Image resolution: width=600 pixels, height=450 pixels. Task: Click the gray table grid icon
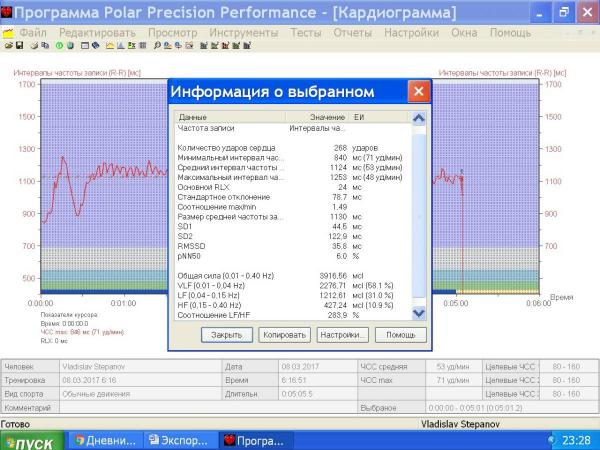143,46
